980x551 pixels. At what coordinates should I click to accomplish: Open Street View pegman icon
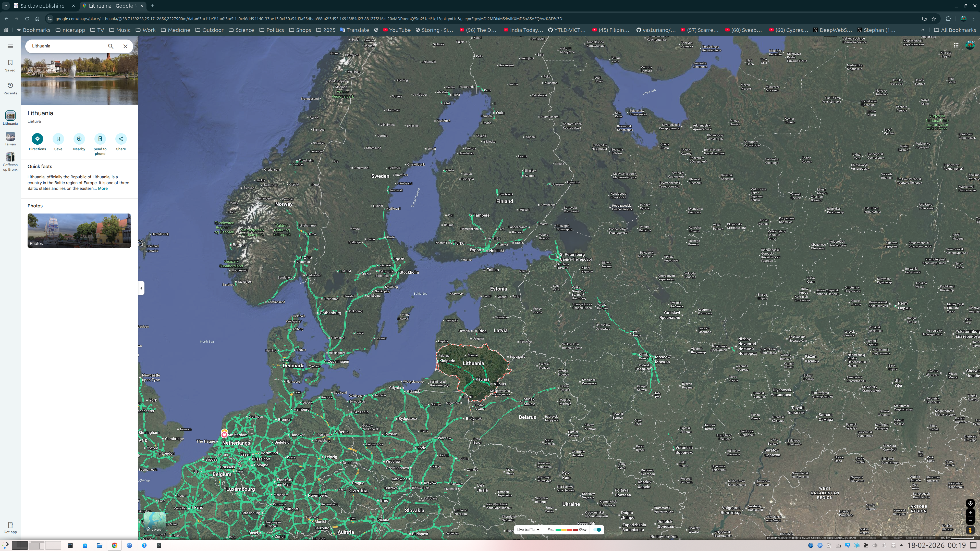[970, 530]
